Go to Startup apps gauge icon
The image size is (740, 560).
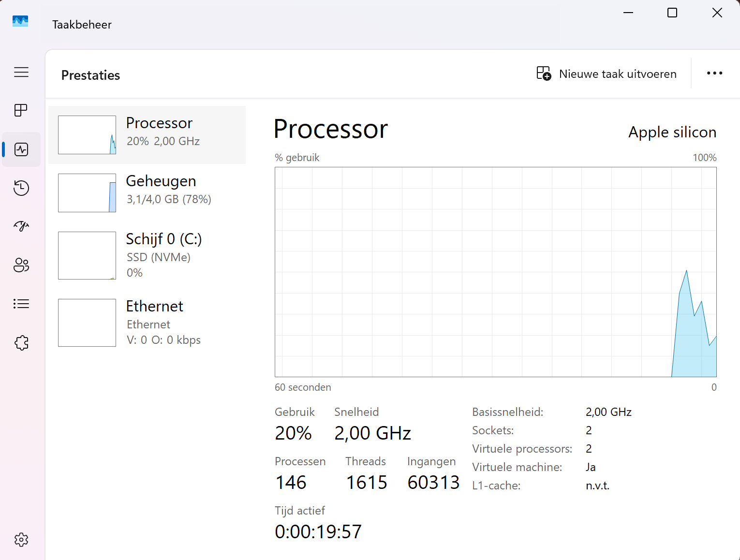pos(21,226)
